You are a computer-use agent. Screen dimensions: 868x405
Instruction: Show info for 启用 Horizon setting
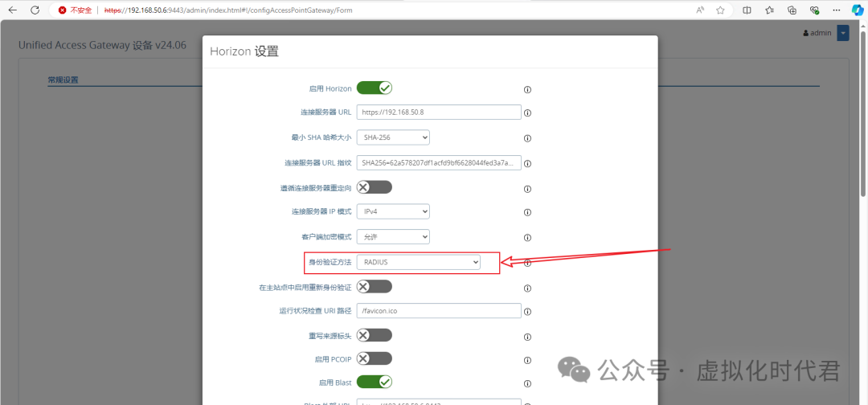527,90
